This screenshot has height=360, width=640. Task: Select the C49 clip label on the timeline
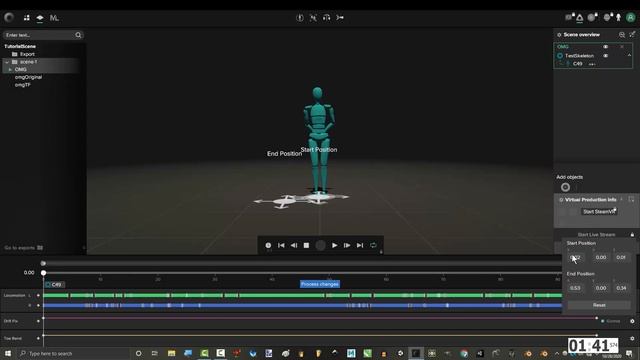point(54,284)
